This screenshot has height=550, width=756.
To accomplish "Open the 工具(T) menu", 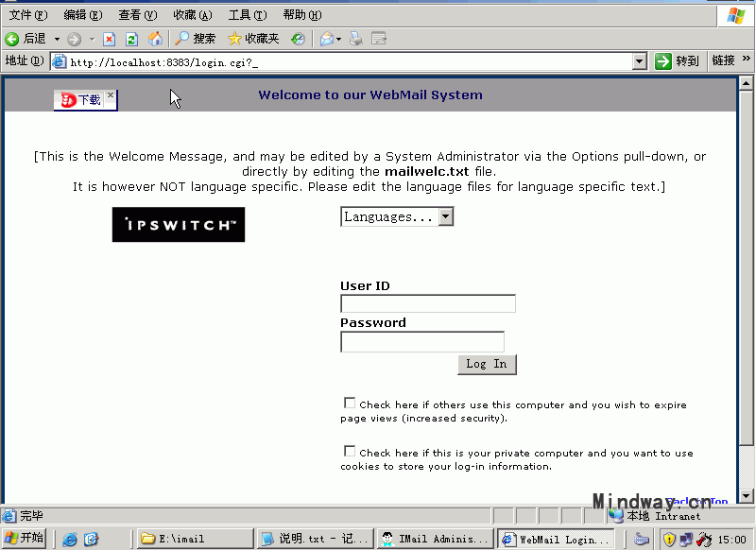I will pyautogui.click(x=247, y=15).
